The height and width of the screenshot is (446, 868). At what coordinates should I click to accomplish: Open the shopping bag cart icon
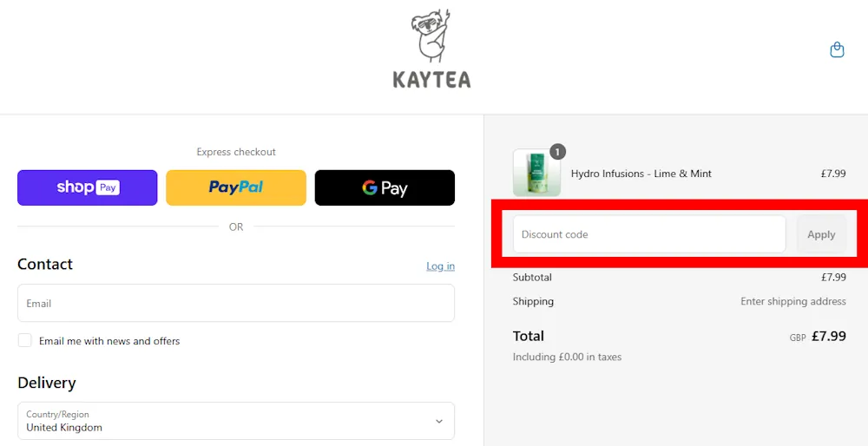coord(837,50)
